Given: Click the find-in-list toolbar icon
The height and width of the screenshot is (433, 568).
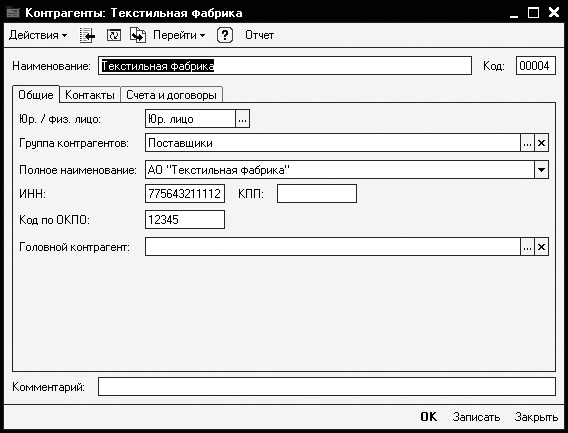Looking at the screenshot, I should click(x=87, y=35).
